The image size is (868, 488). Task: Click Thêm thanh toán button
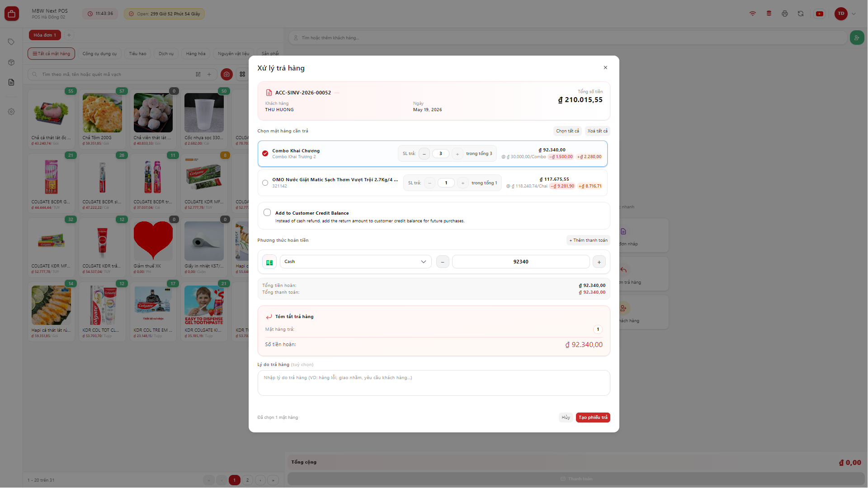[588, 240]
